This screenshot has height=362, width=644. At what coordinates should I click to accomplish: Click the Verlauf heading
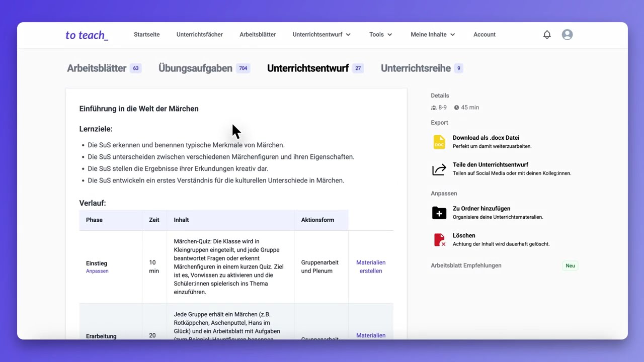93,203
